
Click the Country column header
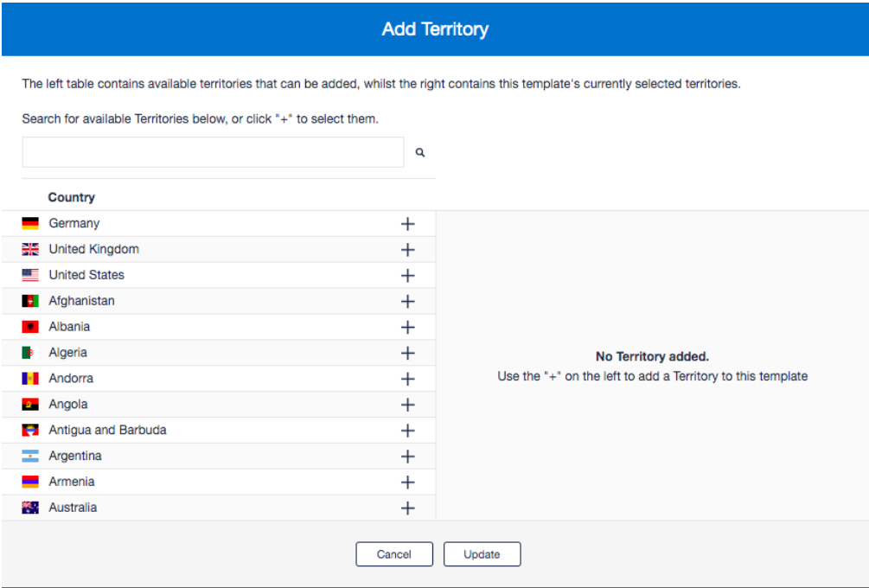72,197
